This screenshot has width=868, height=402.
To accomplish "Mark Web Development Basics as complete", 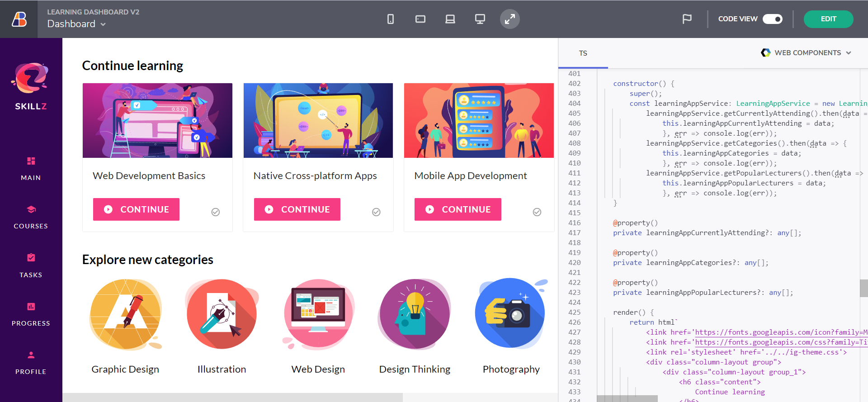I will pos(216,212).
